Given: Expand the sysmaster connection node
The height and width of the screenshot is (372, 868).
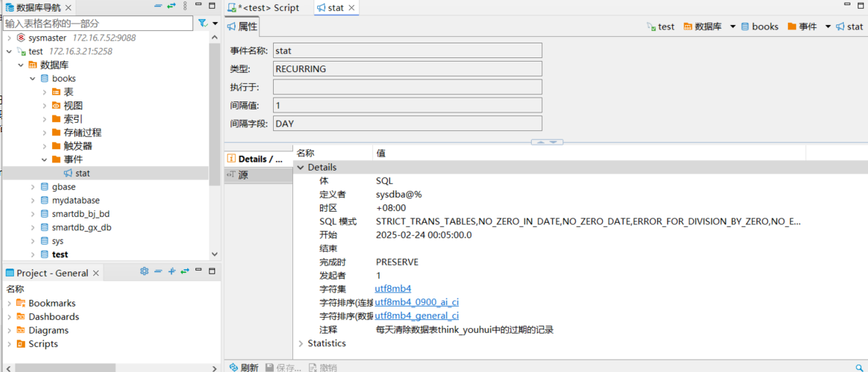Looking at the screenshot, I should (9, 37).
